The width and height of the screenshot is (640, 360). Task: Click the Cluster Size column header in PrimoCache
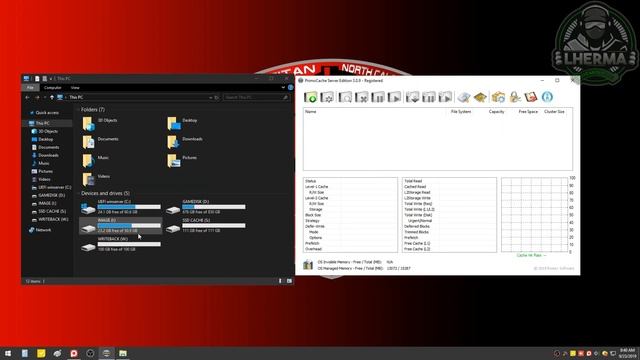[x=554, y=111]
